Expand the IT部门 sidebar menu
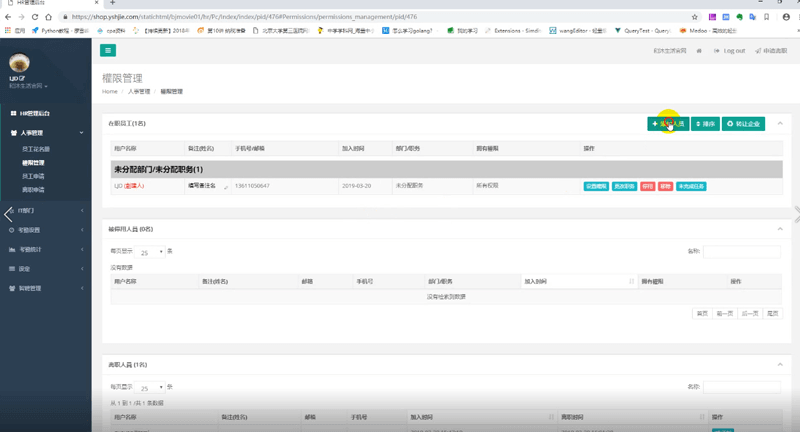This screenshot has height=432, width=800. [x=45, y=210]
